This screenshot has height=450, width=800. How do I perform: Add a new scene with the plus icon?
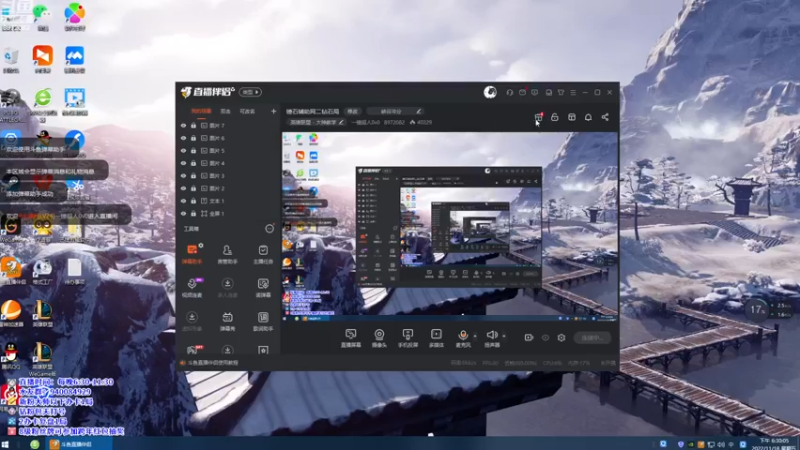pyautogui.click(x=273, y=111)
